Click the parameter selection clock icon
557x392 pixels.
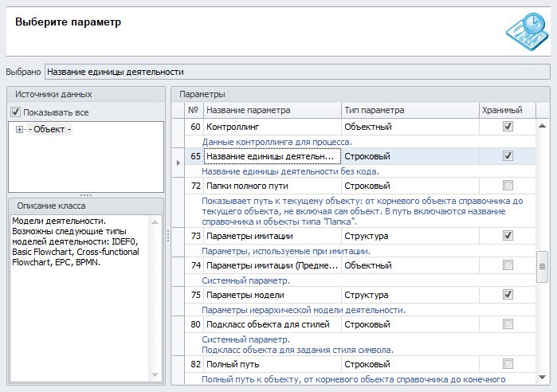(526, 28)
